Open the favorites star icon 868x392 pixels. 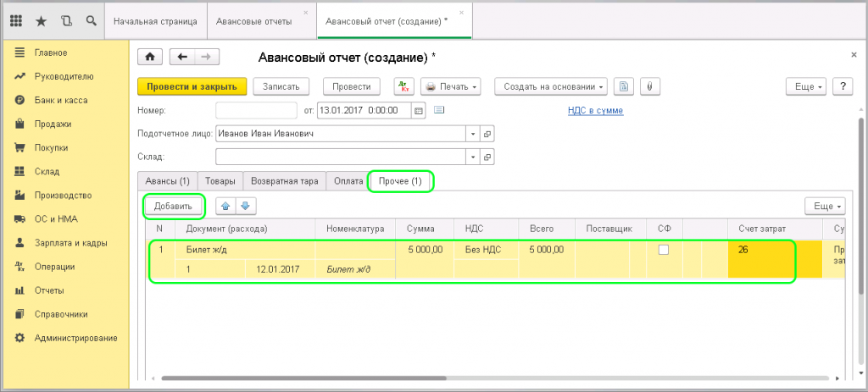click(x=42, y=19)
